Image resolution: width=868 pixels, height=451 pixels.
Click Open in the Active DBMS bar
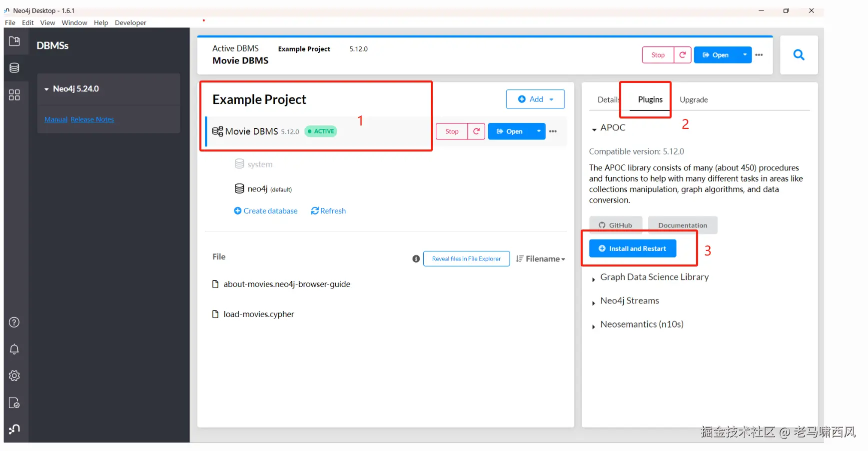tap(716, 55)
